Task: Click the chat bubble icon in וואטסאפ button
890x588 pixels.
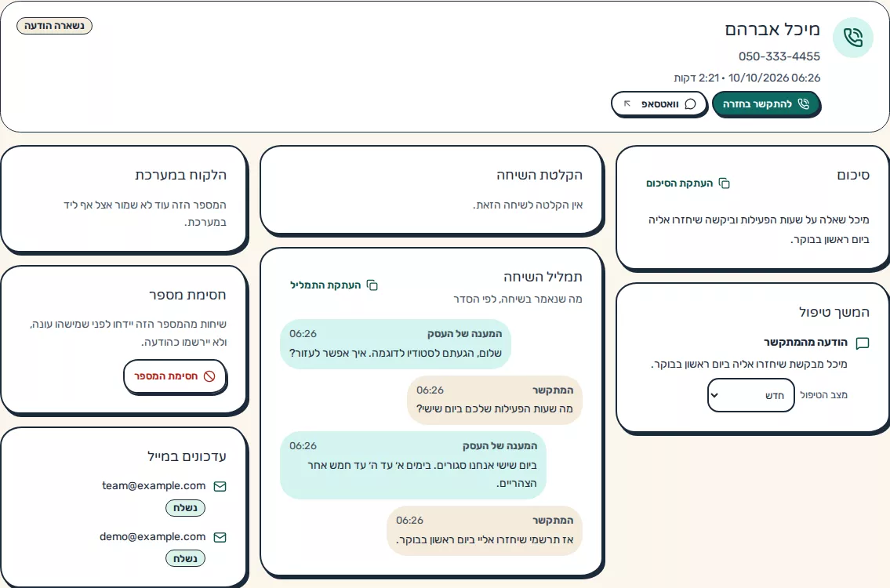Action: 690,103
